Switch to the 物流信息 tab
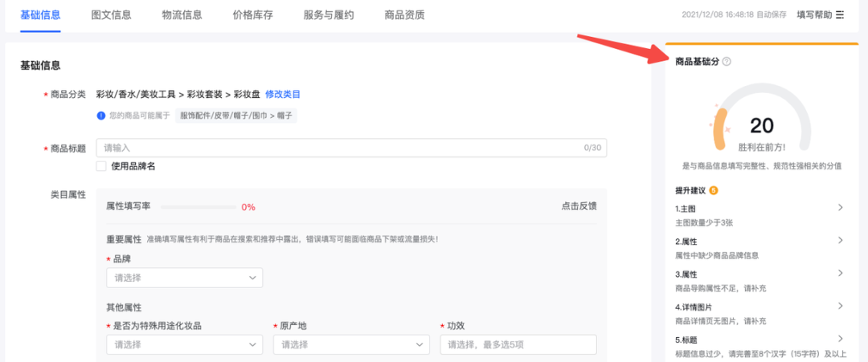 [x=182, y=15]
